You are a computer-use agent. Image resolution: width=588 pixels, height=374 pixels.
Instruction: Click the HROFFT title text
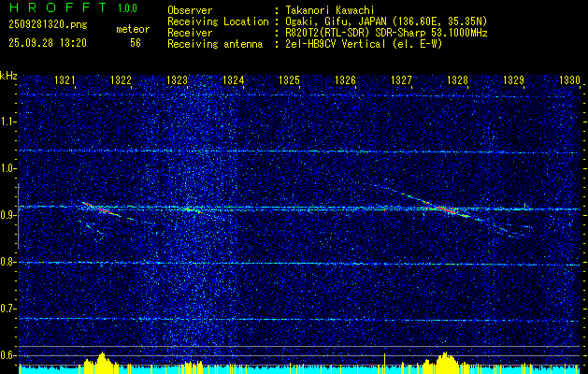point(58,7)
